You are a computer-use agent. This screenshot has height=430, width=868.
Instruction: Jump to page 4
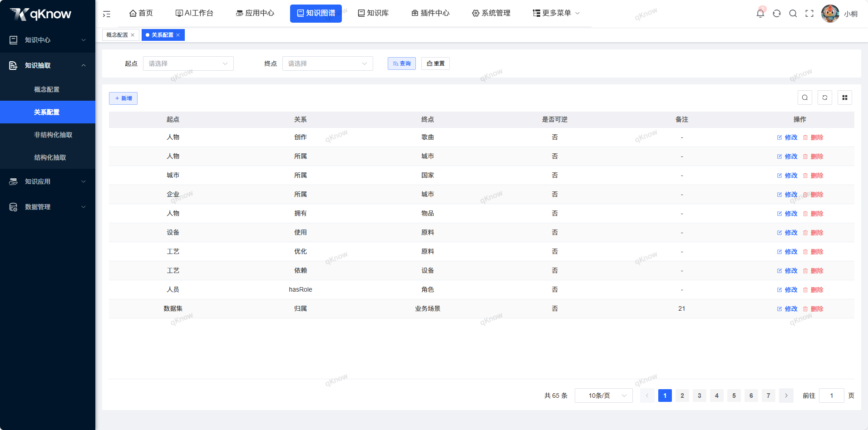pos(717,396)
